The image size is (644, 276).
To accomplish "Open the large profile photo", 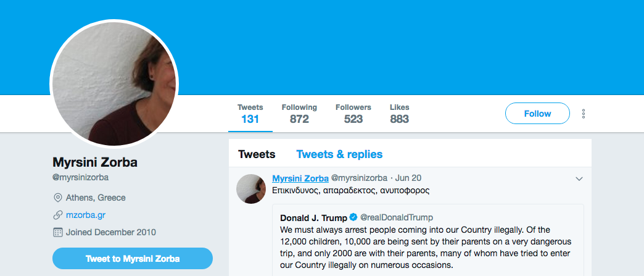I will (114, 83).
